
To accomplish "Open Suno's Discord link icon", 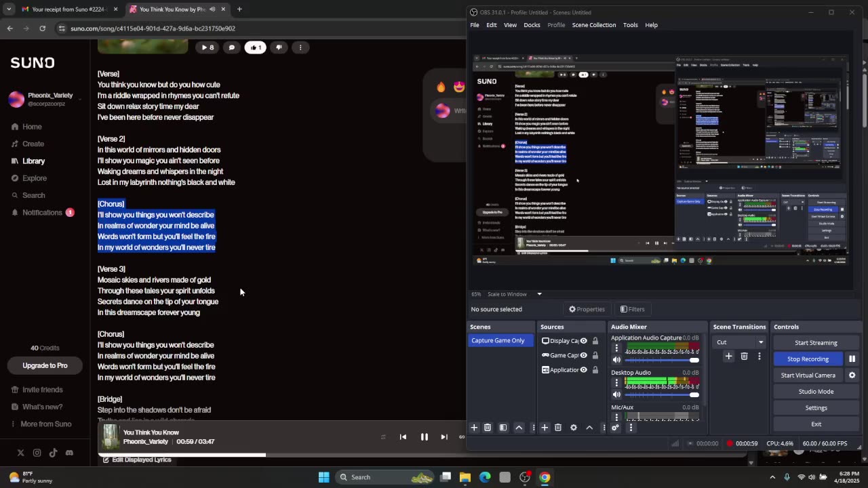I will (69, 453).
